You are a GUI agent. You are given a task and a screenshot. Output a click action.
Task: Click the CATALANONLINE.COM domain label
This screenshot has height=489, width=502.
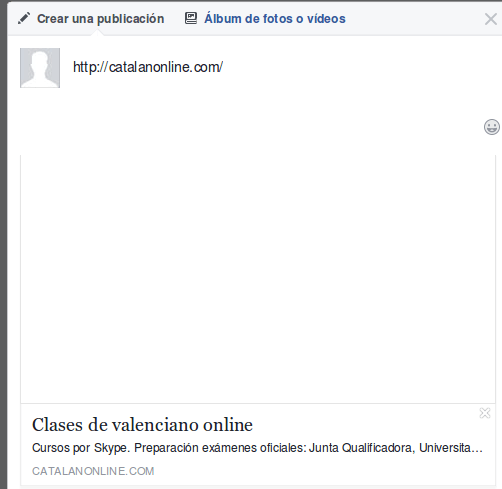click(x=93, y=471)
